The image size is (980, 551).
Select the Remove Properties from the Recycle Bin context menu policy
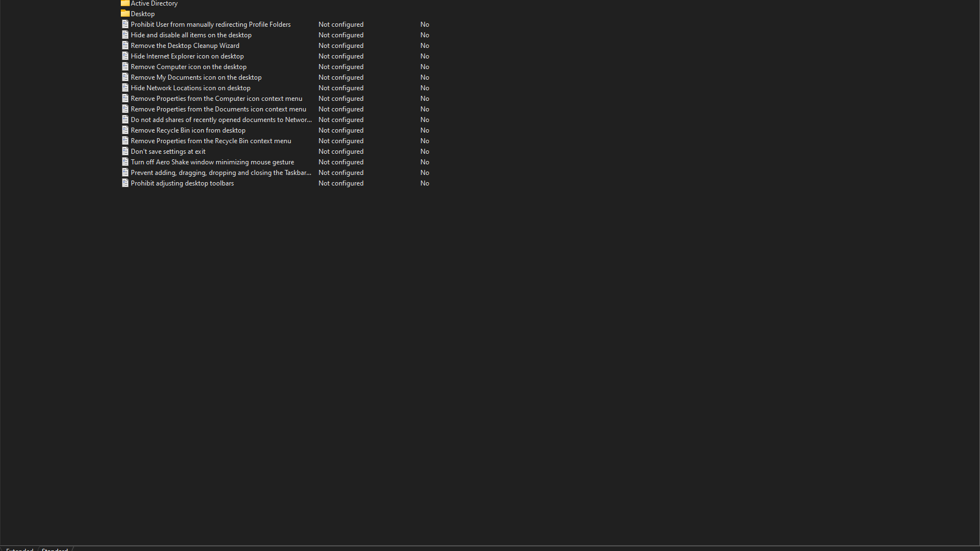tap(210, 140)
